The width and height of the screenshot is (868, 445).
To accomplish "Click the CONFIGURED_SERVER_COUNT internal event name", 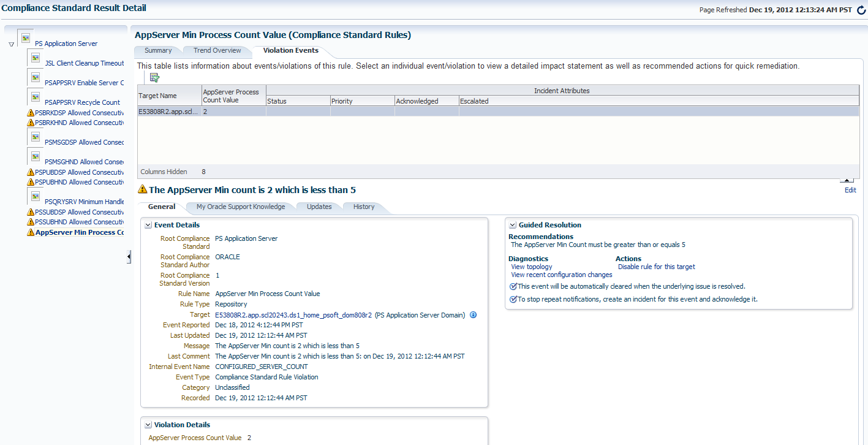I will coord(262,367).
